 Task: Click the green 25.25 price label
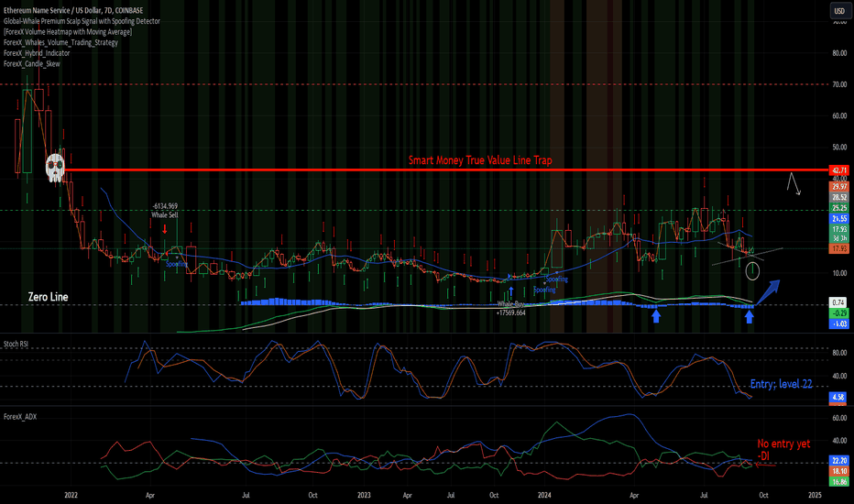pos(838,208)
